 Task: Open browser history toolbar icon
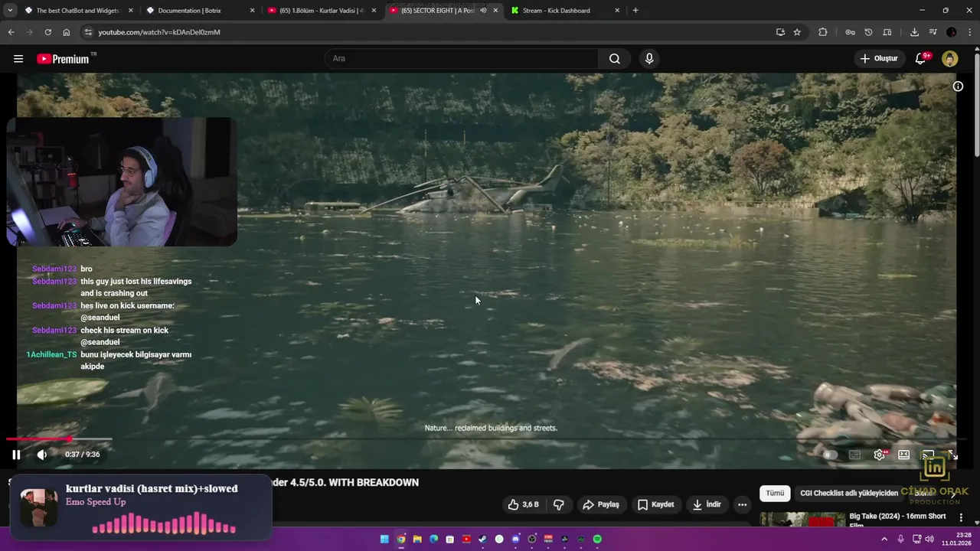coord(868,32)
